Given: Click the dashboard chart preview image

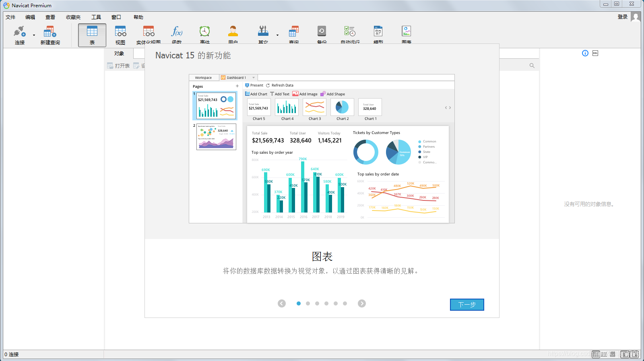Looking at the screenshot, I should (x=322, y=149).
